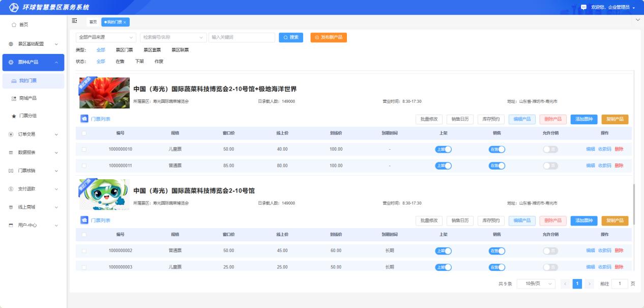The height and width of the screenshot is (308, 644).
Task: Click 门票列表 icon of first product
Action: coord(84,119)
